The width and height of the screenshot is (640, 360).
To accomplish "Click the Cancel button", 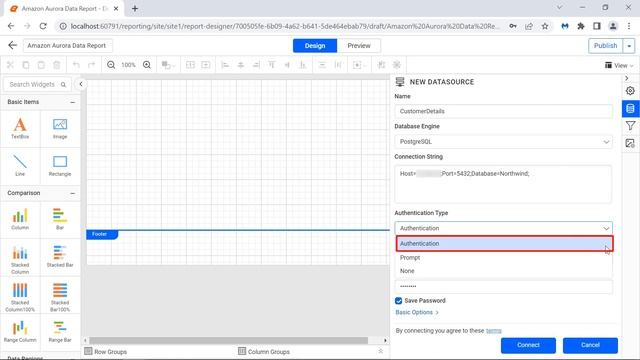I will click(x=590, y=345).
